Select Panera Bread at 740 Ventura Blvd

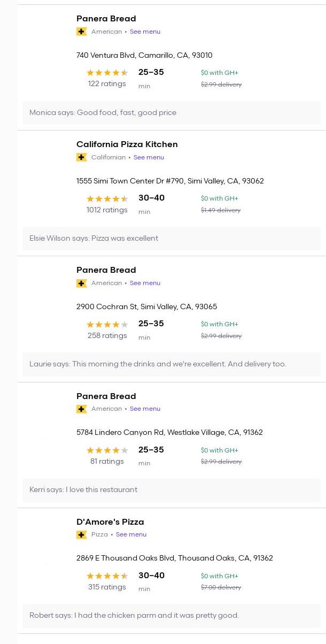[106, 19]
